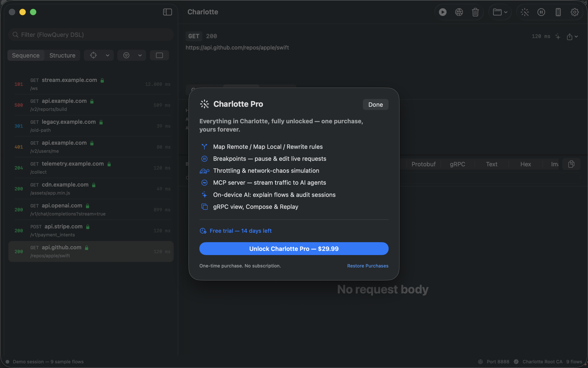Select the telemetry.example.com /collect flow
This screenshot has width=588, height=368.
pyautogui.click(x=91, y=168)
